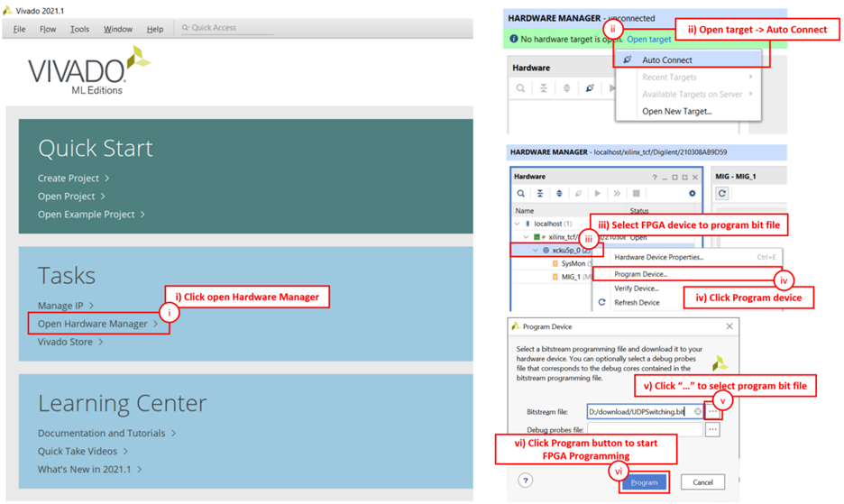Click the Open target link in green banner

(x=648, y=40)
